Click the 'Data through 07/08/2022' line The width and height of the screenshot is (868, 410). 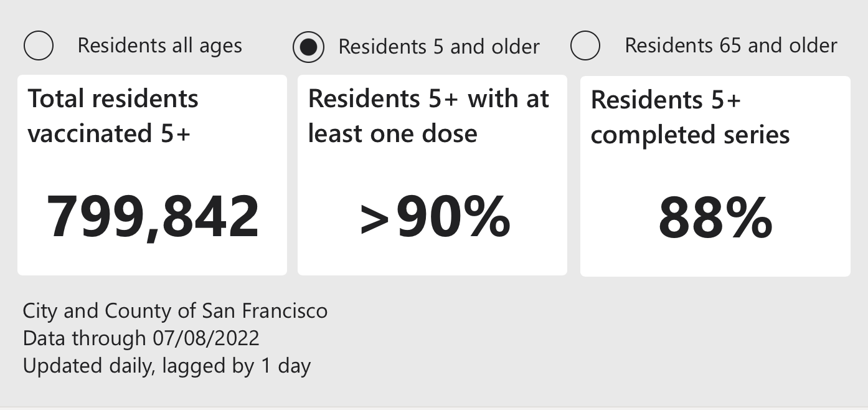[x=141, y=338]
